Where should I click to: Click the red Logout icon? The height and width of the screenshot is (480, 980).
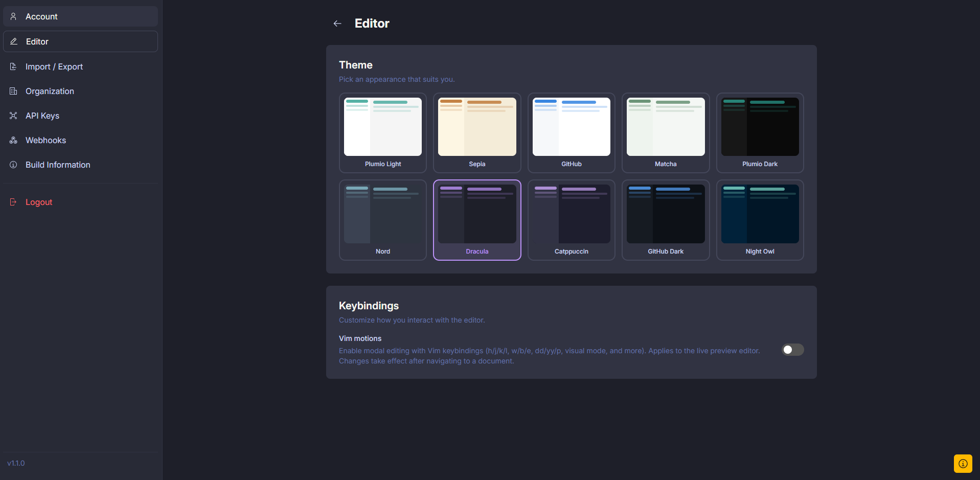tap(13, 202)
